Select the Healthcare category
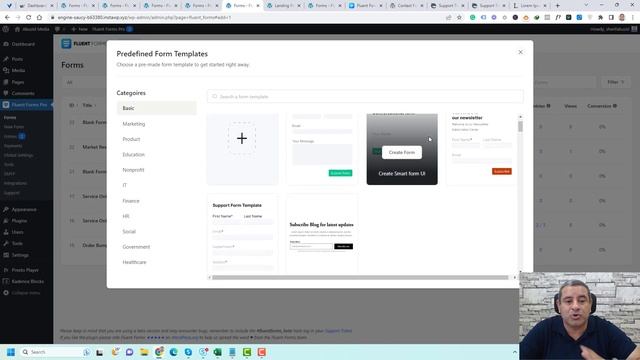The image size is (640, 360). click(x=134, y=262)
